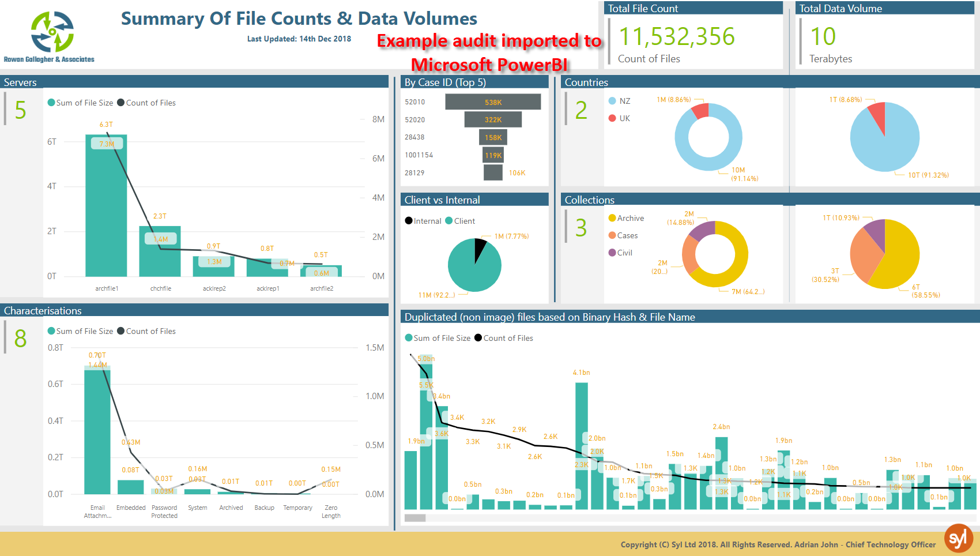980x556 pixels.
Task: Click the 2.4bn bar in duplicated files chart
Action: tap(721, 473)
